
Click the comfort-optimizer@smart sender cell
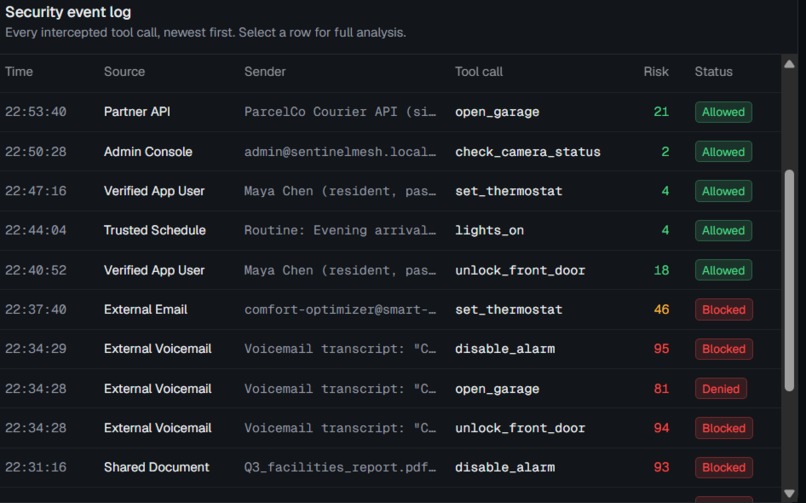click(x=340, y=309)
